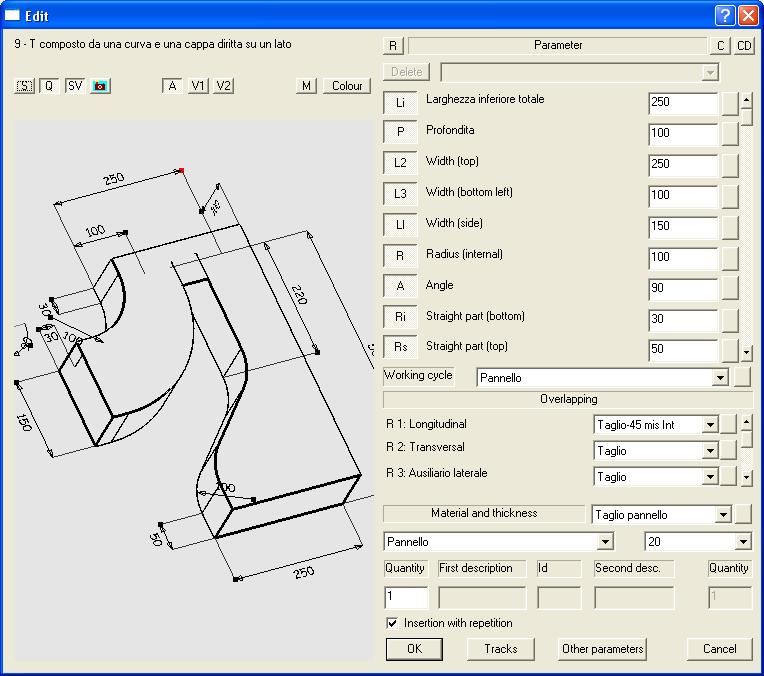Select the S view mode button
The width and height of the screenshot is (764, 676).
[25, 86]
